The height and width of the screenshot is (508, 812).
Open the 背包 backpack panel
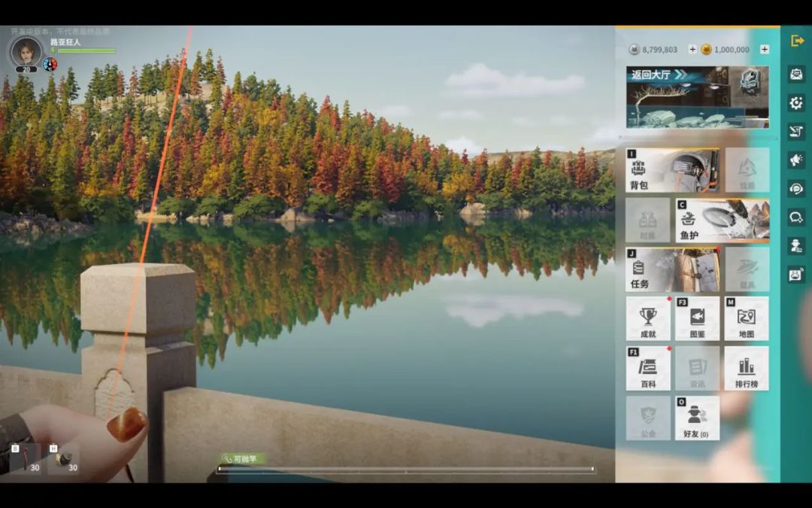673,169
